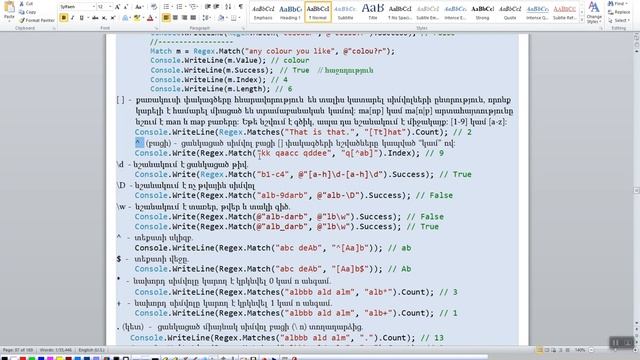
Task: Apply the Font Color
Action: [x=151, y=18]
